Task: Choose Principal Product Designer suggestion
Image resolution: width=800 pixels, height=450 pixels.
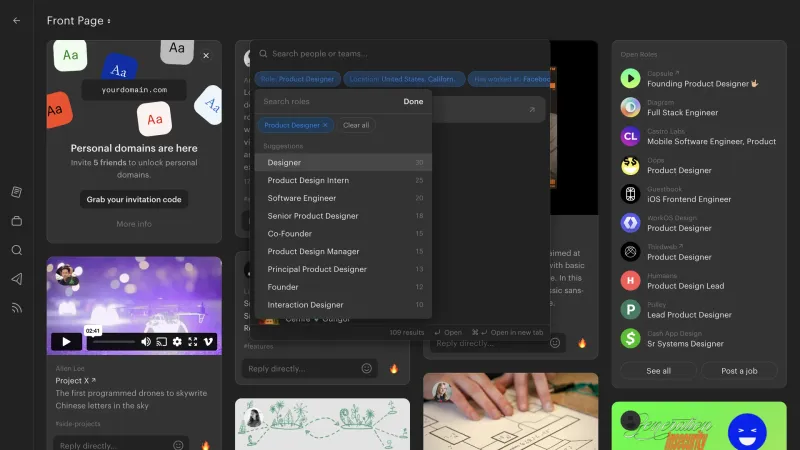Action: pyautogui.click(x=343, y=269)
